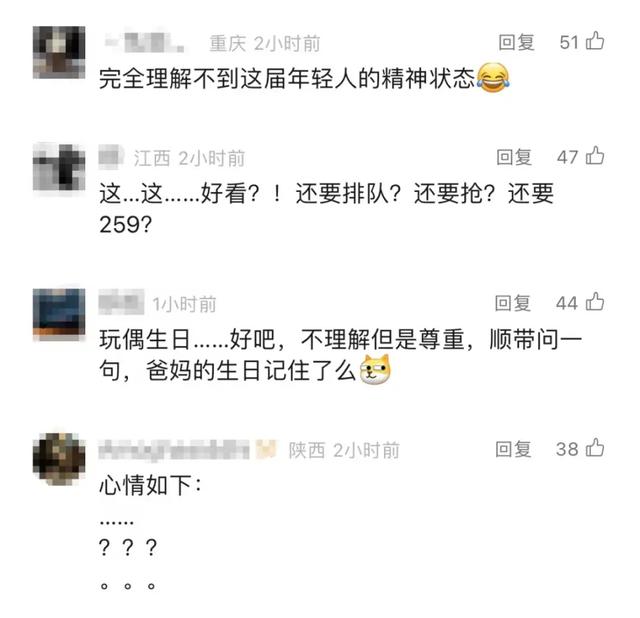The image size is (640, 618).
Task: Open the blurred username of the Shaanxi commenter
Action: (174, 450)
